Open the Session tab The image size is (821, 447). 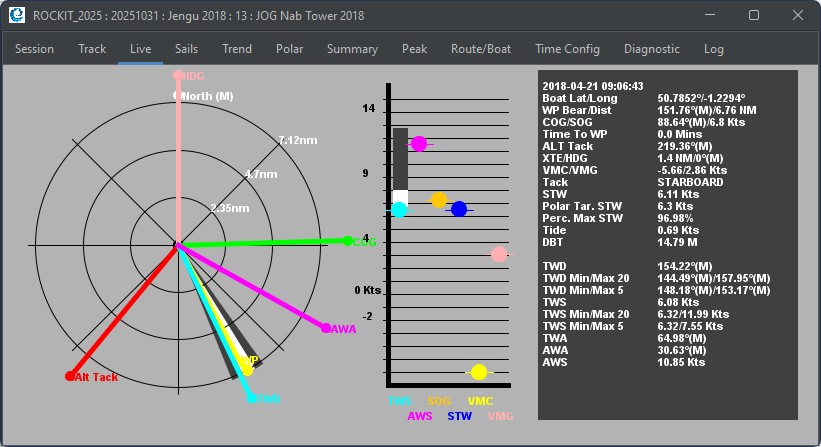35,49
